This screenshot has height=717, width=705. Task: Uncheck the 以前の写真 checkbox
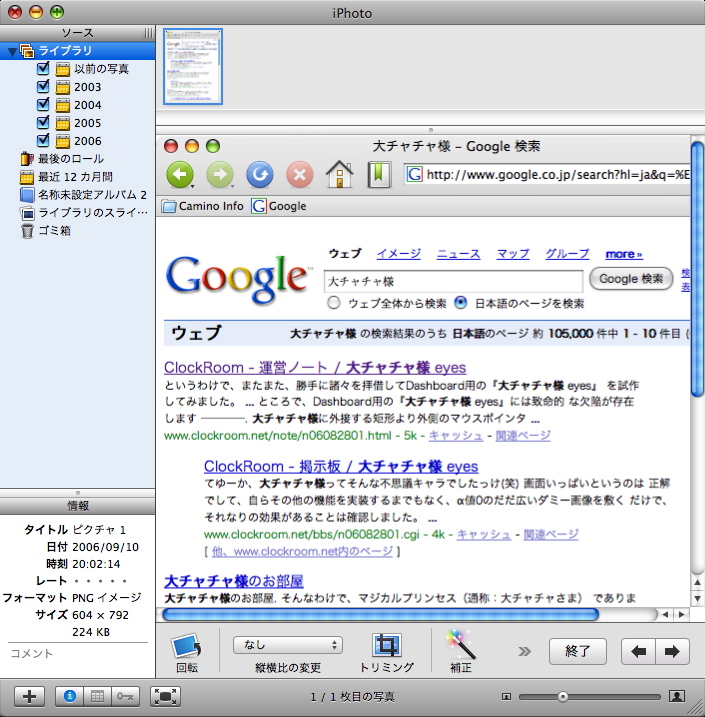point(43,68)
